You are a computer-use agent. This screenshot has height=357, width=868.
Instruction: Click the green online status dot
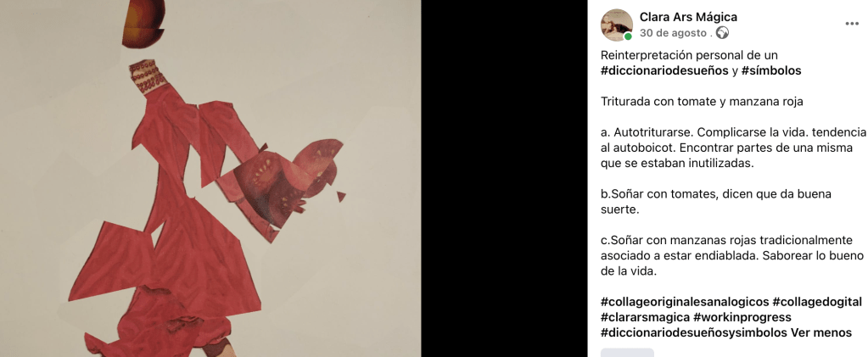point(628,37)
